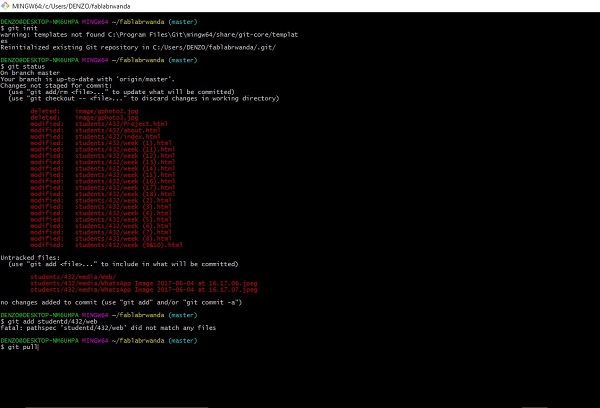Click the modified students/432/index.html entry
The width and height of the screenshot is (600, 408).
tap(95, 137)
